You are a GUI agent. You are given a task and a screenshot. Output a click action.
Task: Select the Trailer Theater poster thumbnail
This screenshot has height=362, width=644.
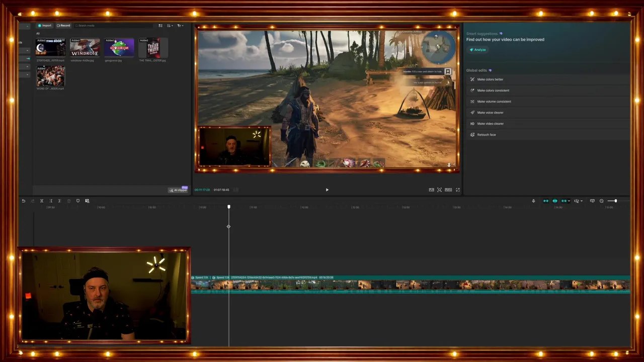click(x=153, y=48)
